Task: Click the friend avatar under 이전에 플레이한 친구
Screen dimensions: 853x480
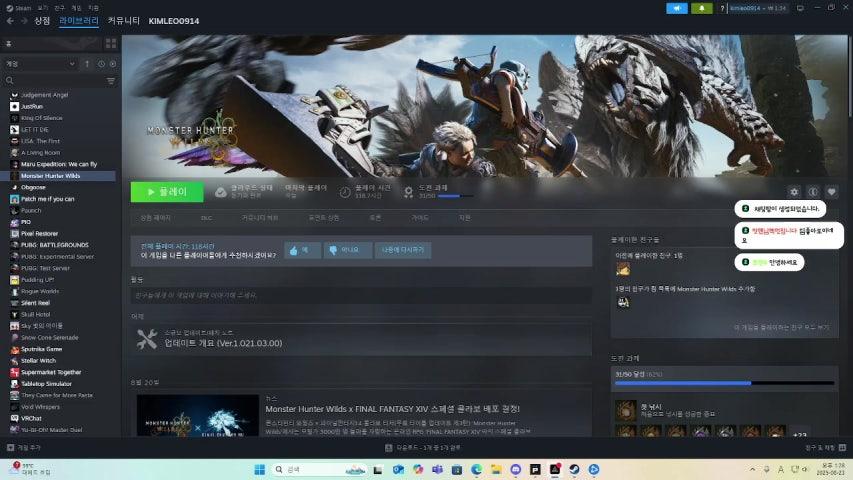Action: pyautogui.click(x=623, y=269)
